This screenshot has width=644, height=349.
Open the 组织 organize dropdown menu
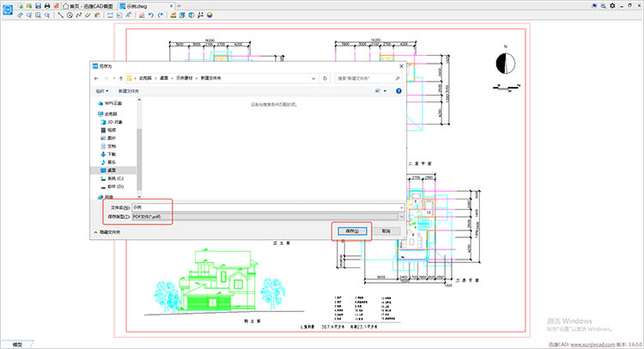point(102,91)
